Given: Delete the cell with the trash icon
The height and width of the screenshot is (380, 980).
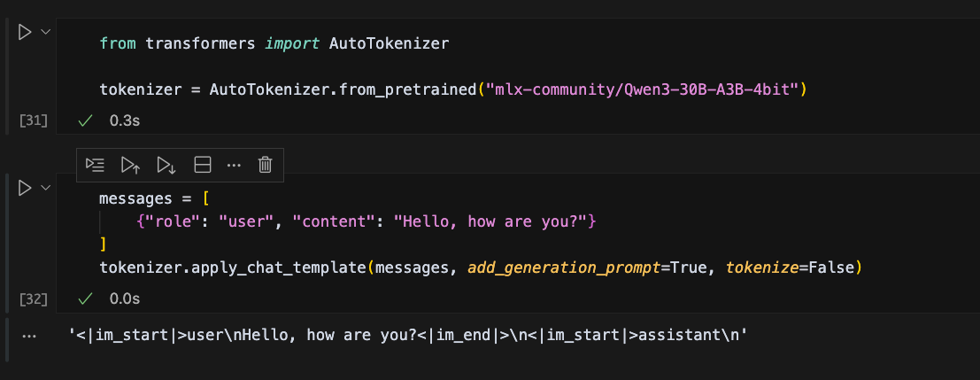Looking at the screenshot, I should pyautogui.click(x=265, y=164).
